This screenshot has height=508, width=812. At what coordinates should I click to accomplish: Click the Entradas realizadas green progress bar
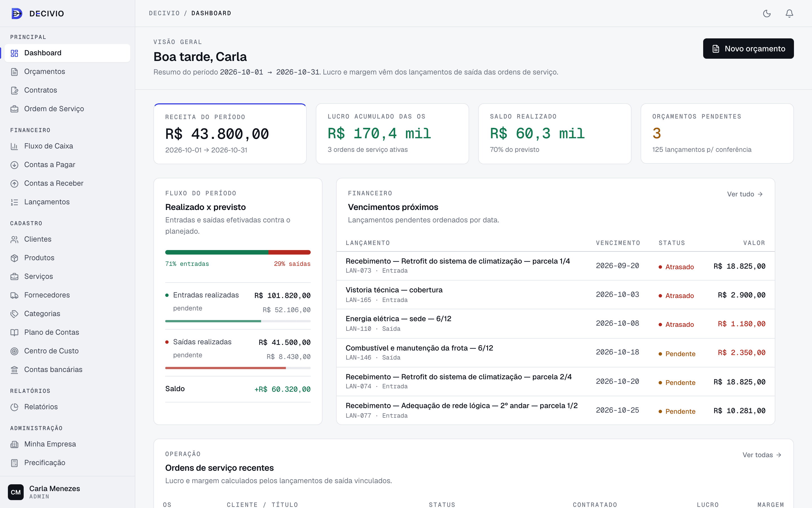coord(238,321)
